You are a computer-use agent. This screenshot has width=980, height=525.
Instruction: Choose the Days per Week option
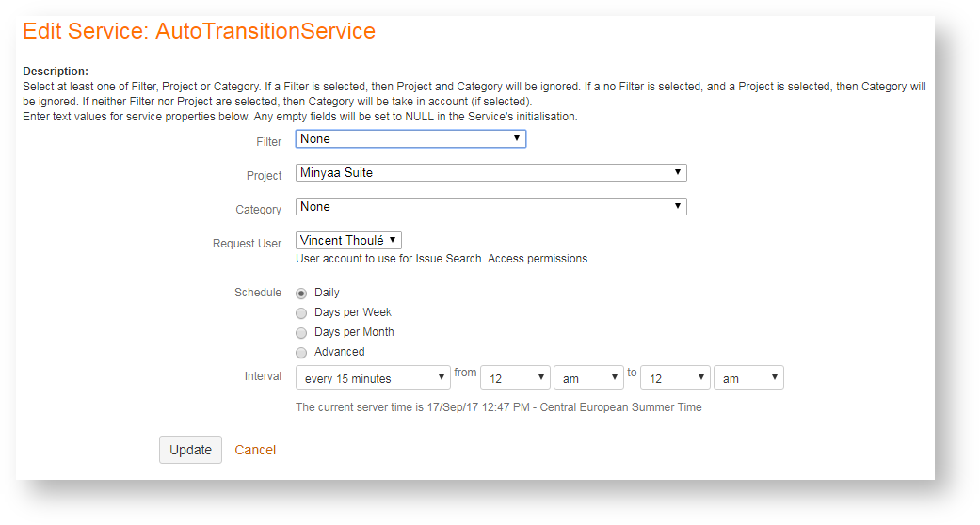pos(301,313)
